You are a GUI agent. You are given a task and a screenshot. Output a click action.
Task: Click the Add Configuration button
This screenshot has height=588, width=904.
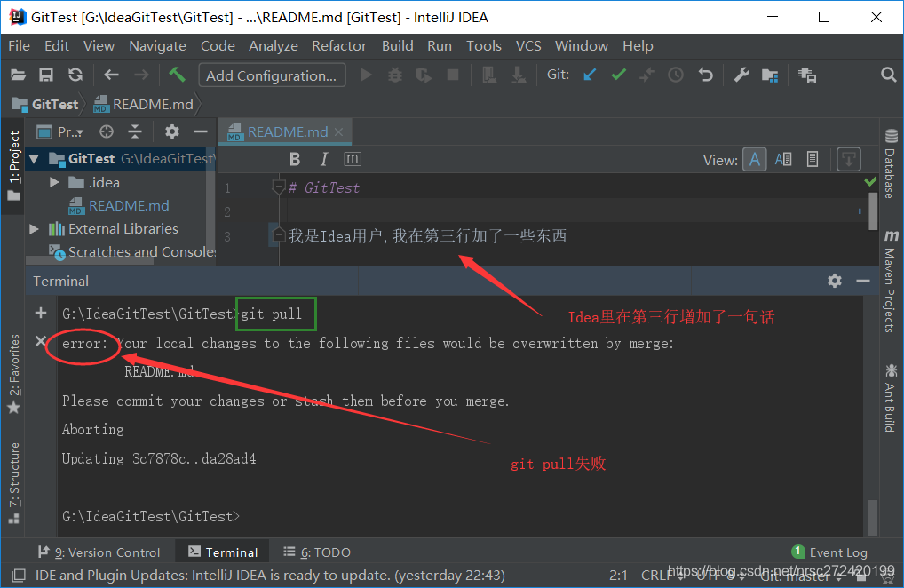tap(271, 75)
